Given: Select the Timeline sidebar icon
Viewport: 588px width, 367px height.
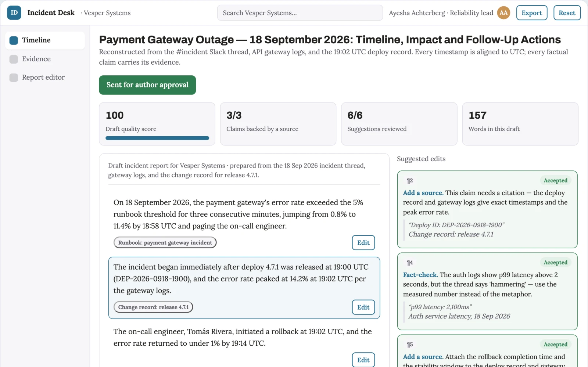Looking at the screenshot, I should (x=14, y=40).
